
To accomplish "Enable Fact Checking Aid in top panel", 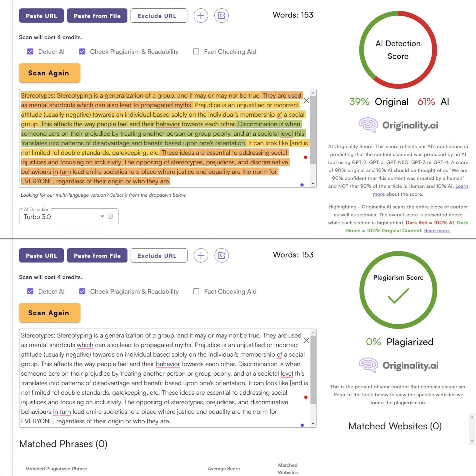I will [x=196, y=52].
